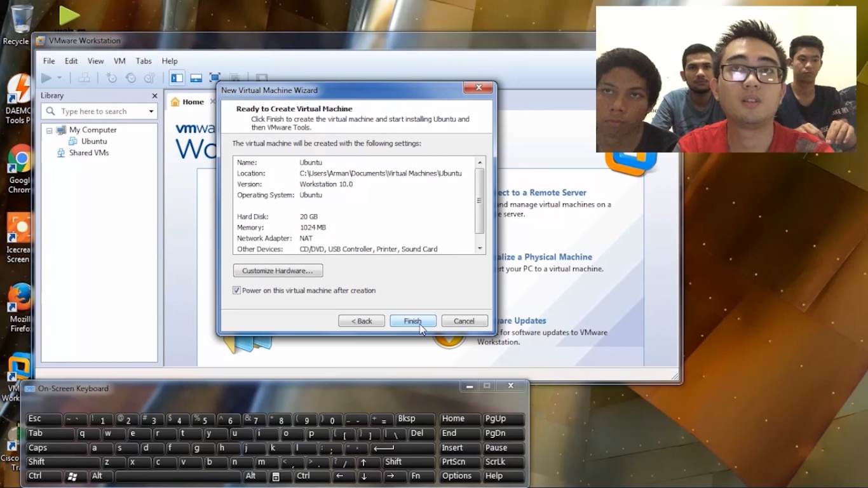
Task: Open the VM menu
Action: coord(119,61)
